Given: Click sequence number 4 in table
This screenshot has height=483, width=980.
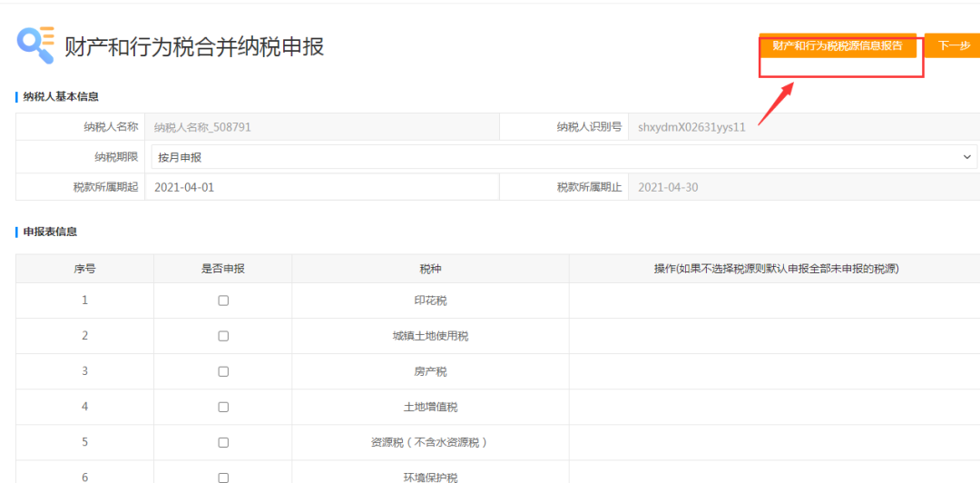Looking at the screenshot, I should pos(84,408).
